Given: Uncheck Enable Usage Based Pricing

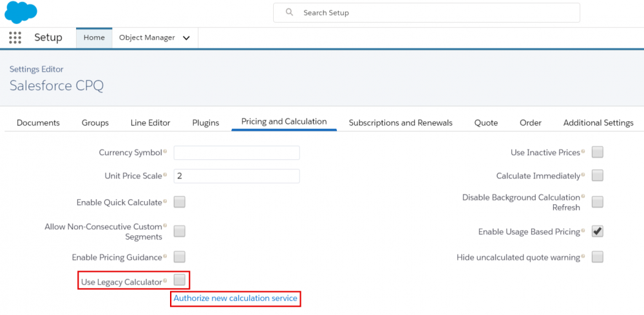Looking at the screenshot, I should tap(598, 231).
